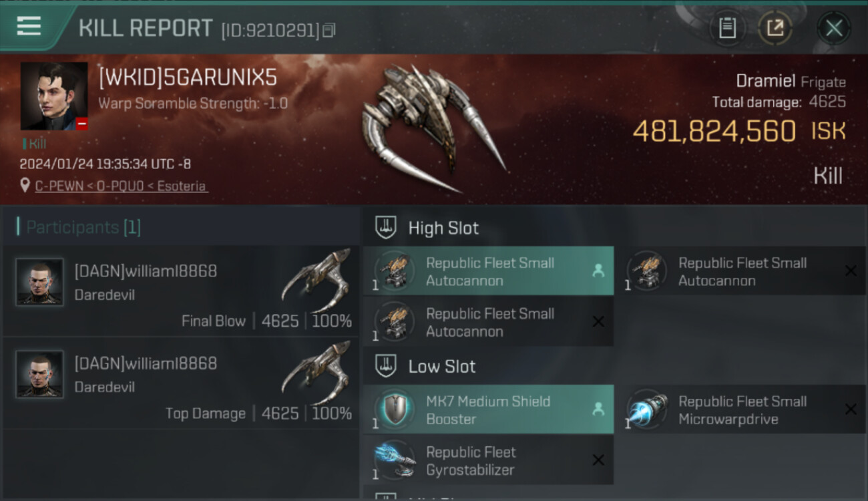Select MK7 Medium Shield Booster module
The height and width of the screenshot is (501, 868).
tap(488, 409)
